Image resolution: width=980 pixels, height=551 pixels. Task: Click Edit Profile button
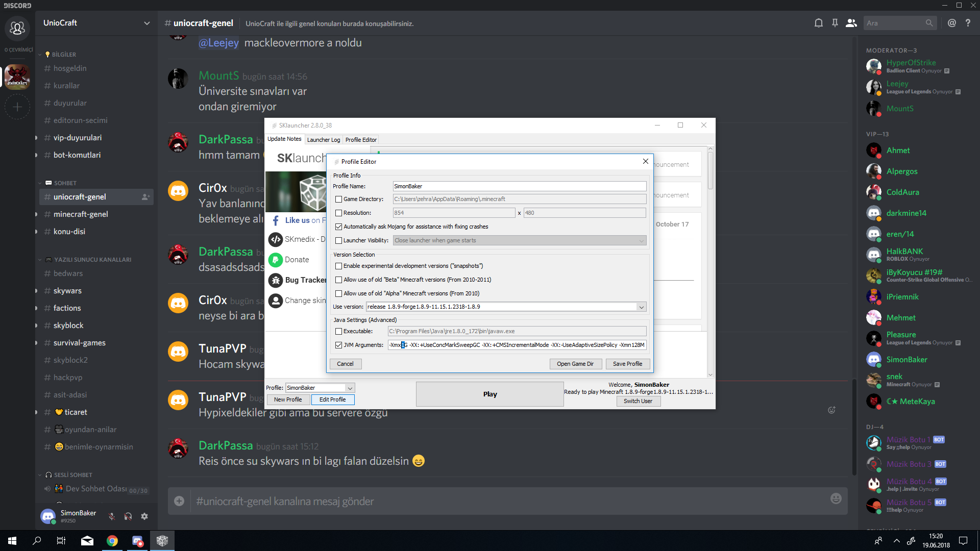[x=333, y=400]
